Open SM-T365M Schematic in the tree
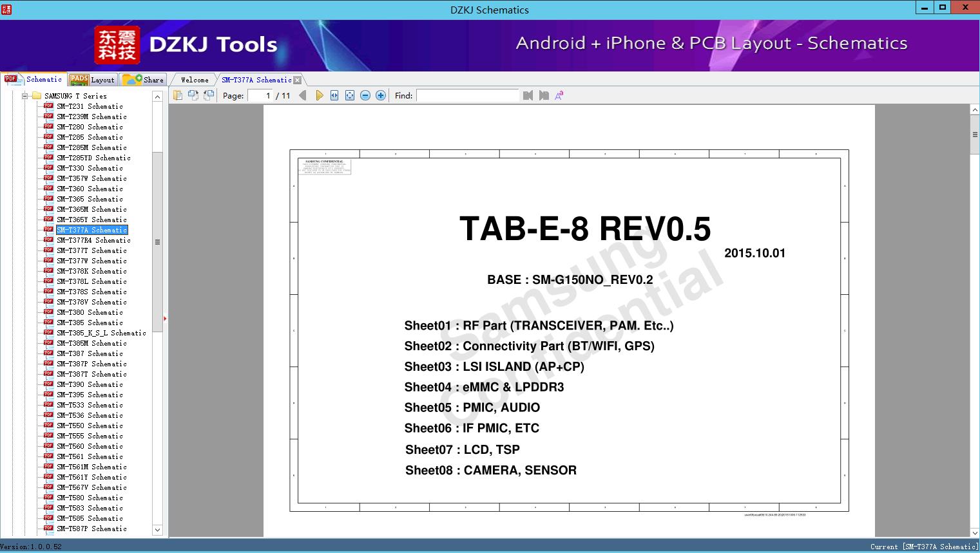 pyautogui.click(x=91, y=209)
